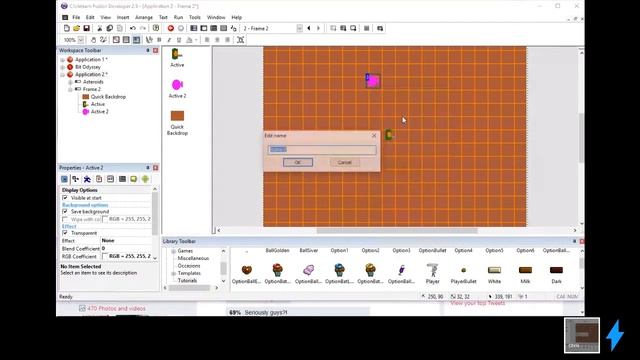Image resolution: width=640 pixels, height=360 pixels.
Task: Toggle the Transparent checkbox
Action: 64,233
